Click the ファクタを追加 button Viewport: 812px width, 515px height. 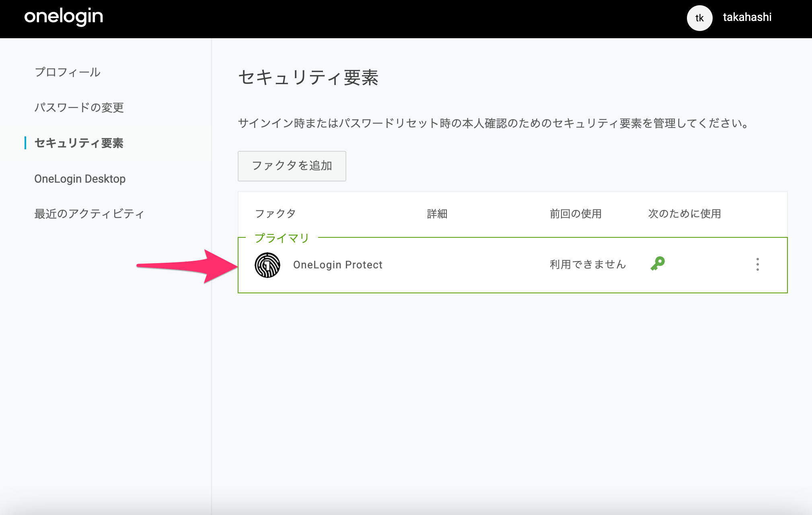[292, 166]
